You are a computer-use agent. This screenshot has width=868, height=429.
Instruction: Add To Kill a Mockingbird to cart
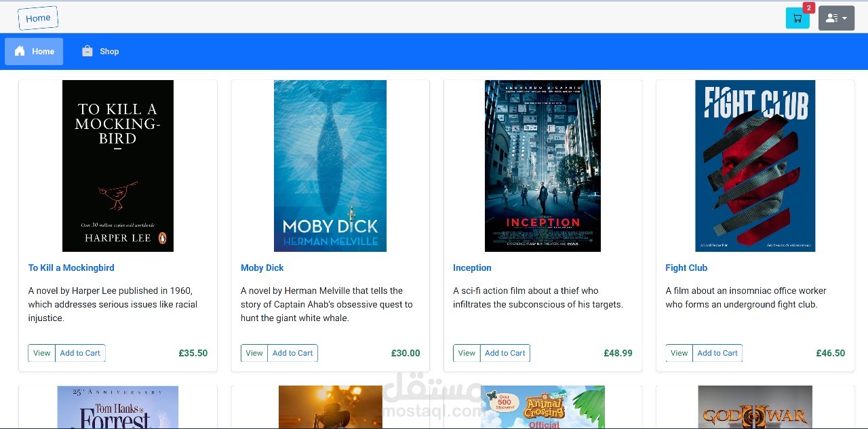click(80, 353)
